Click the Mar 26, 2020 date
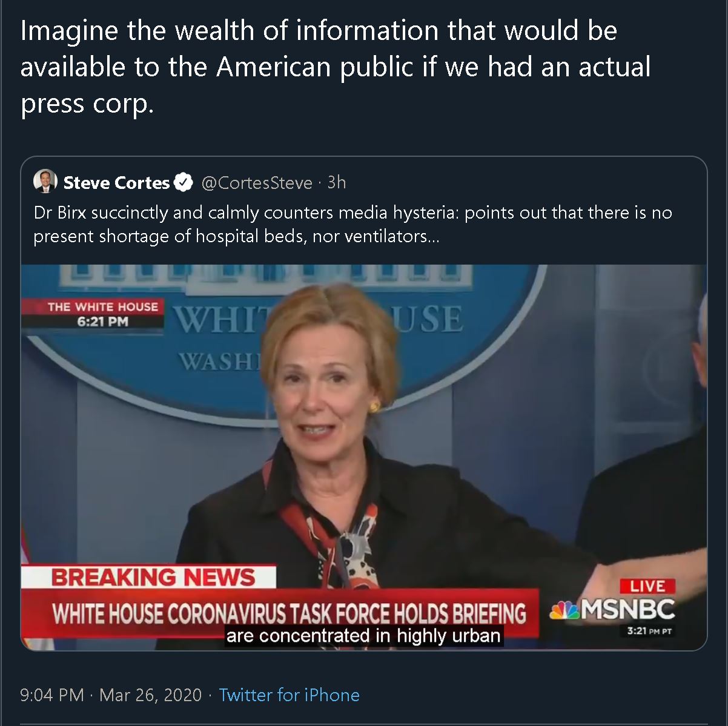The width and height of the screenshot is (728, 726). (150, 695)
